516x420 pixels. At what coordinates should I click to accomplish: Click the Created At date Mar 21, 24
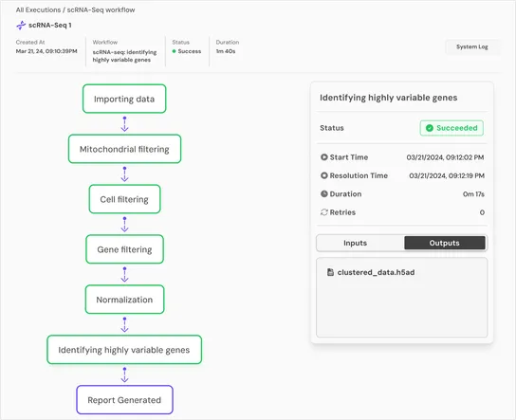[46, 51]
